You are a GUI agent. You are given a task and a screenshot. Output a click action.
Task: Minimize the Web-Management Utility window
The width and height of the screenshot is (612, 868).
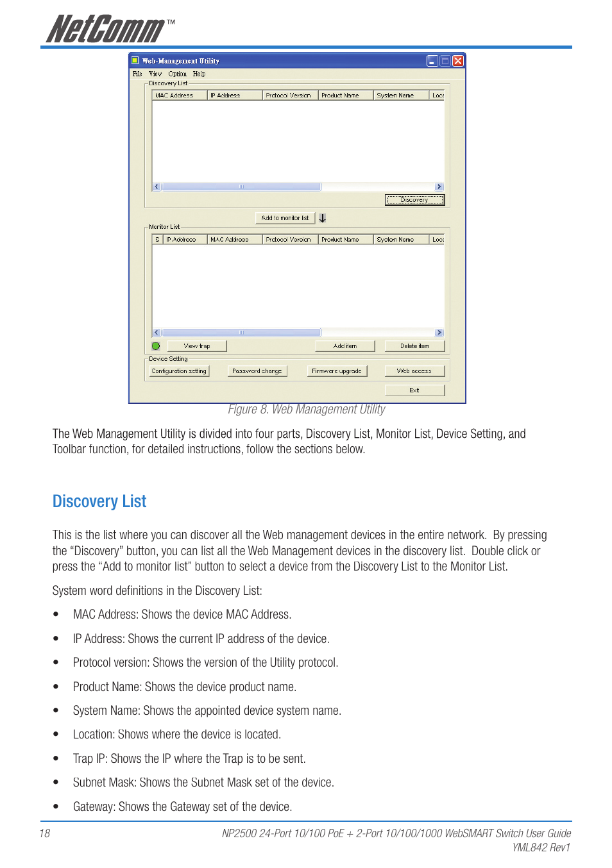[x=432, y=61]
